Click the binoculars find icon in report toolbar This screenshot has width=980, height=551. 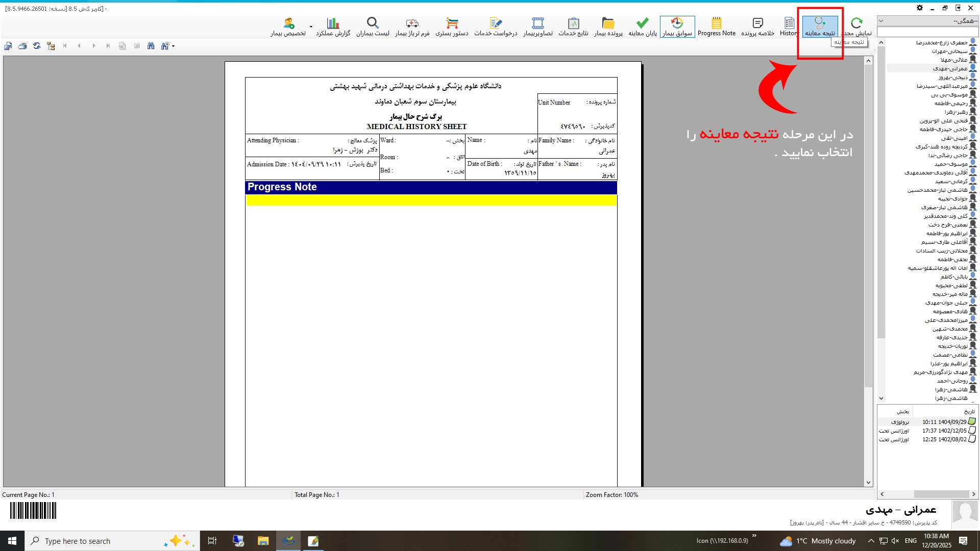pyautogui.click(x=151, y=46)
